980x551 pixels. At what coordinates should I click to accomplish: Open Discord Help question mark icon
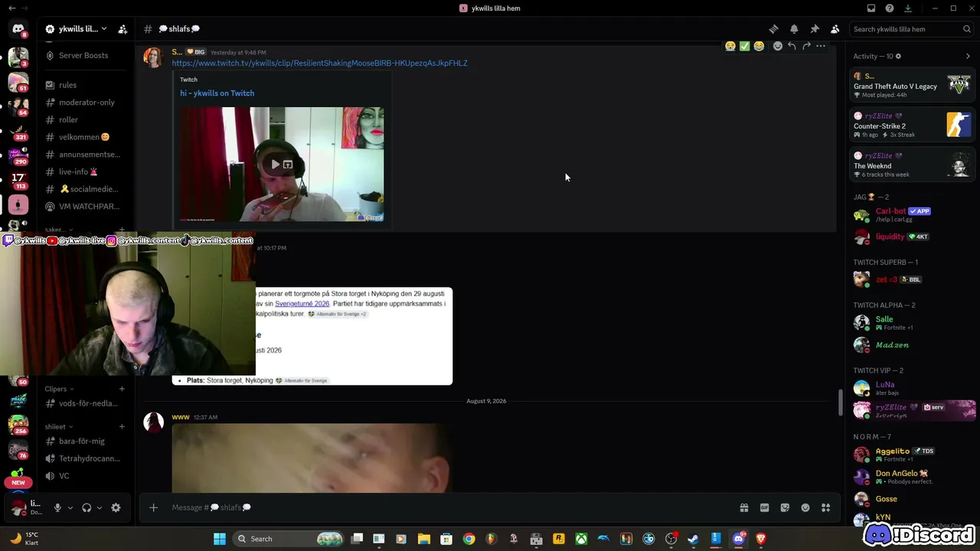coord(890,8)
